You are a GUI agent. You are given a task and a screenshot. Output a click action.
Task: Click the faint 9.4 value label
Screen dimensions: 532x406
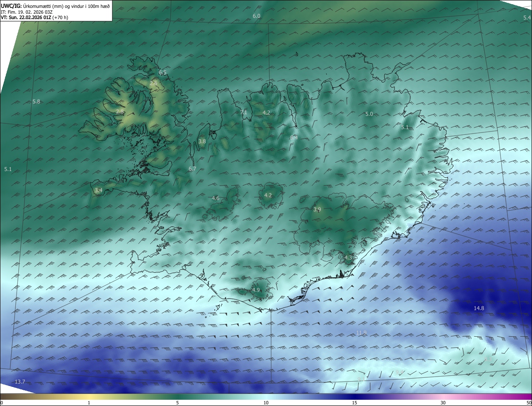pyautogui.click(x=399, y=372)
